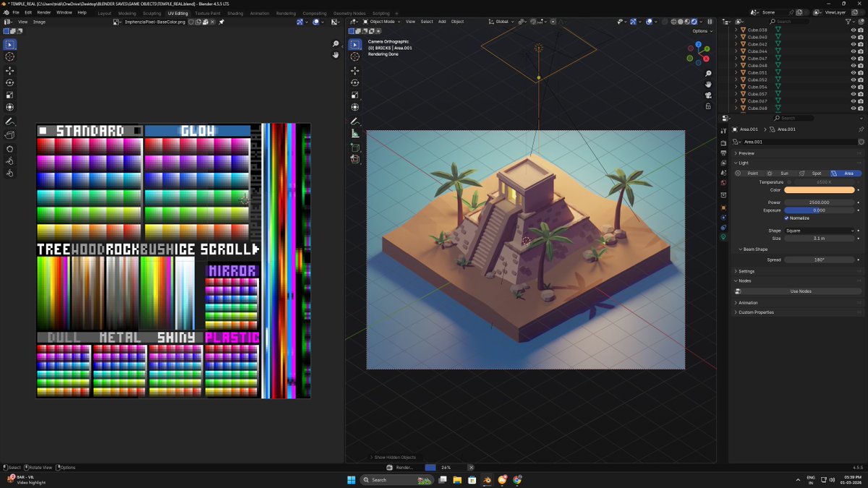
Task: Click the light Color swatch
Action: pos(820,190)
